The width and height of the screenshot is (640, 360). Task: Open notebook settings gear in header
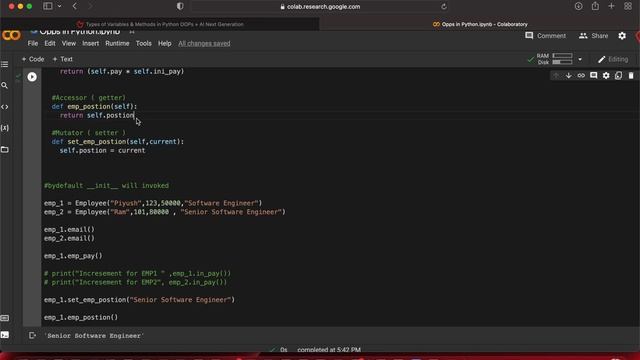click(622, 36)
